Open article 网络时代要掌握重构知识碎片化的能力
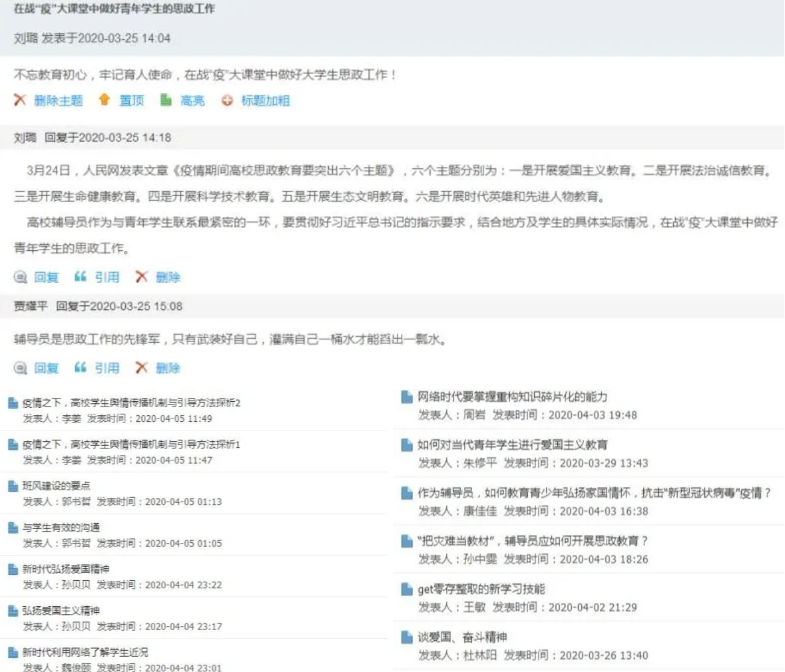 512,397
